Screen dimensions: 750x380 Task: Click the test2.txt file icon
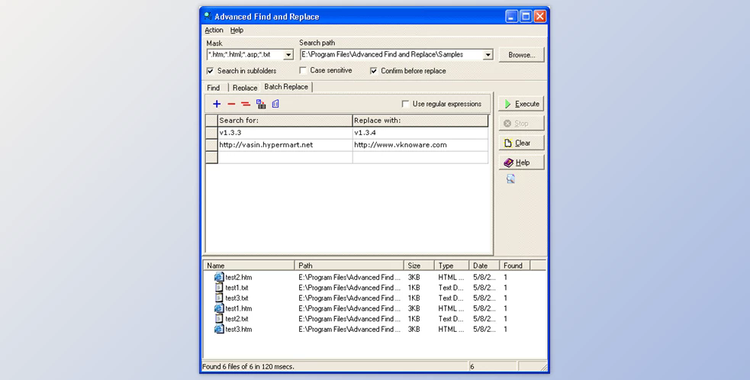(x=219, y=319)
